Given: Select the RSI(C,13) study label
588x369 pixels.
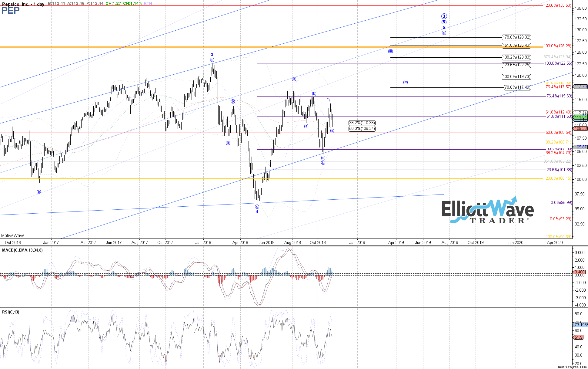Looking at the screenshot, I should click(11, 312).
